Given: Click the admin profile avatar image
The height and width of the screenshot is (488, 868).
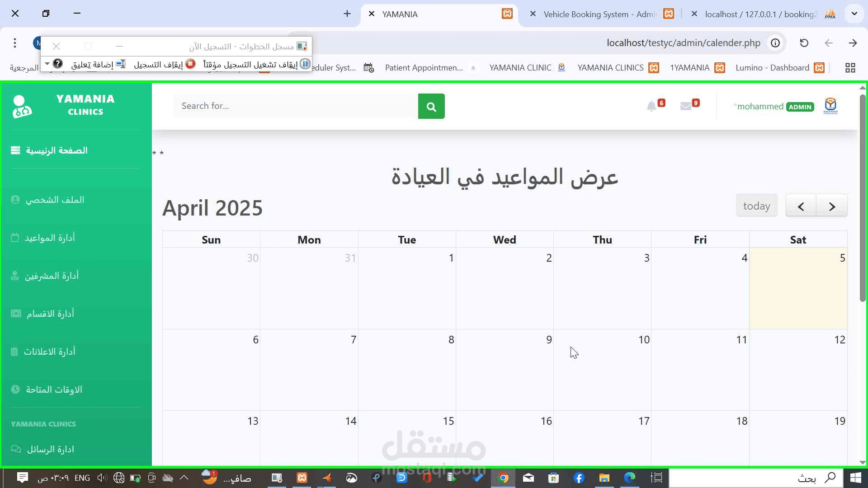Looking at the screenshot, I should [830, 106].
